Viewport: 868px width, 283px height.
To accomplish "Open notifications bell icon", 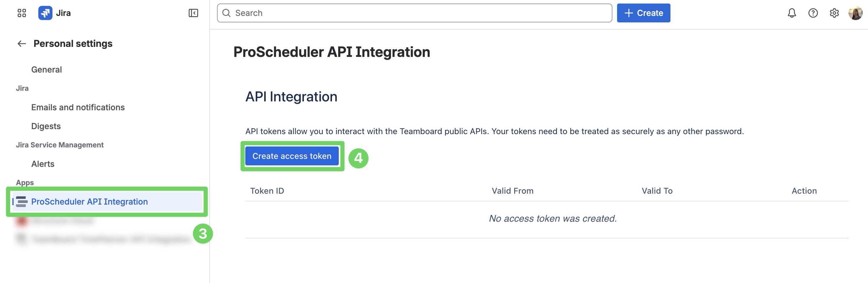I will 792,13.
